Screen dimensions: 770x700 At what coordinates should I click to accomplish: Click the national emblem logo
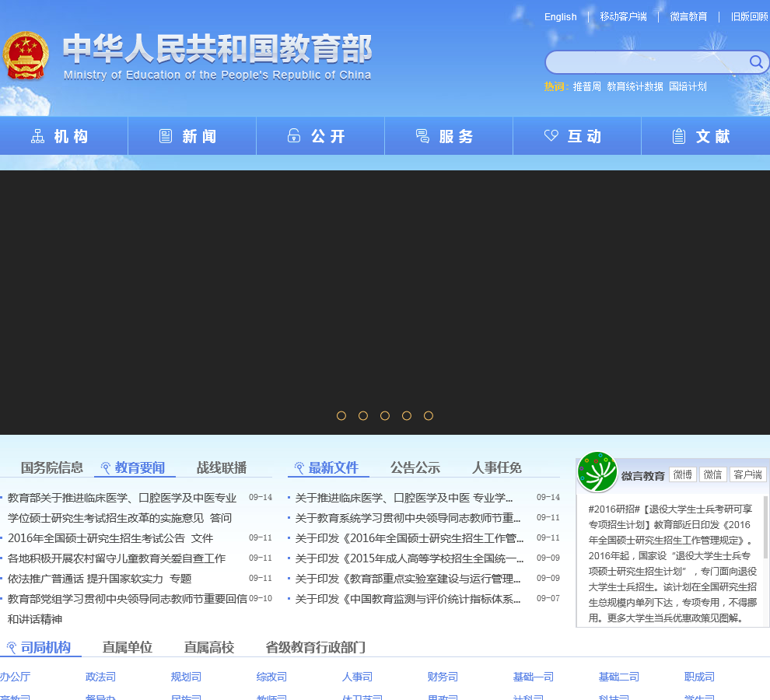tap(25, 58)
